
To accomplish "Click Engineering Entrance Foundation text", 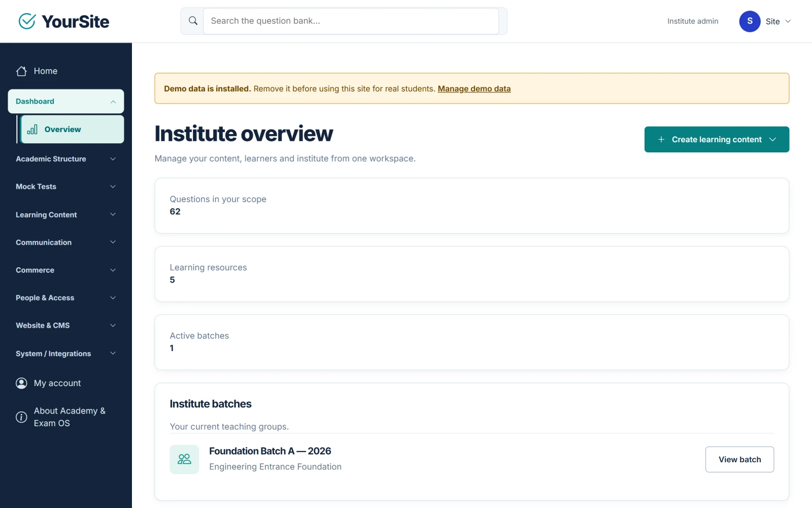I will pyautogui.click(x=276, y=467).
